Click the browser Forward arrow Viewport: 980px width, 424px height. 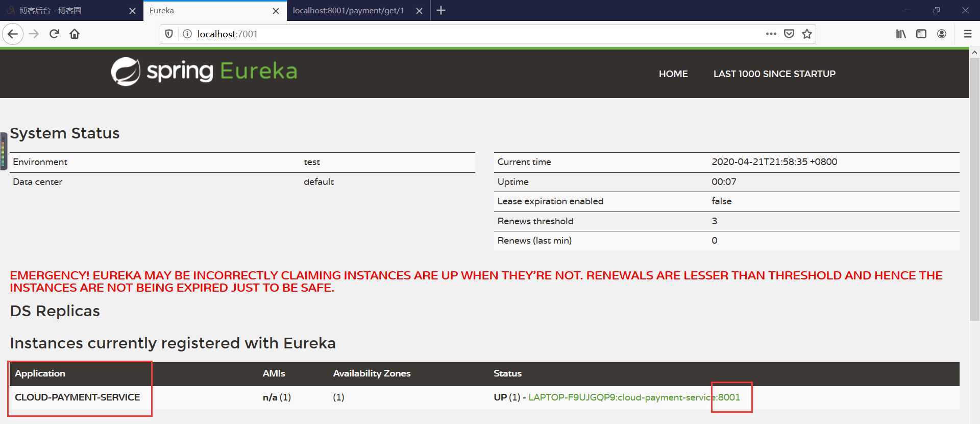pyautogui.click(x=34, y=34)
